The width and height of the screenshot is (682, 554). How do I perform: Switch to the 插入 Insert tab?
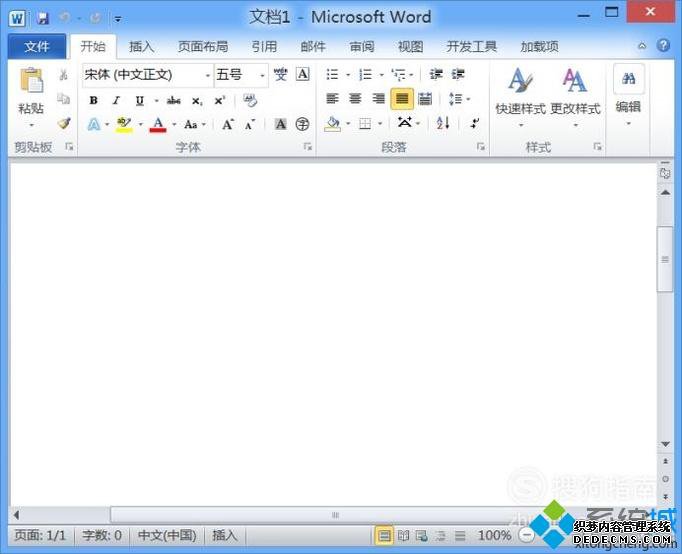tap(141, 46)
